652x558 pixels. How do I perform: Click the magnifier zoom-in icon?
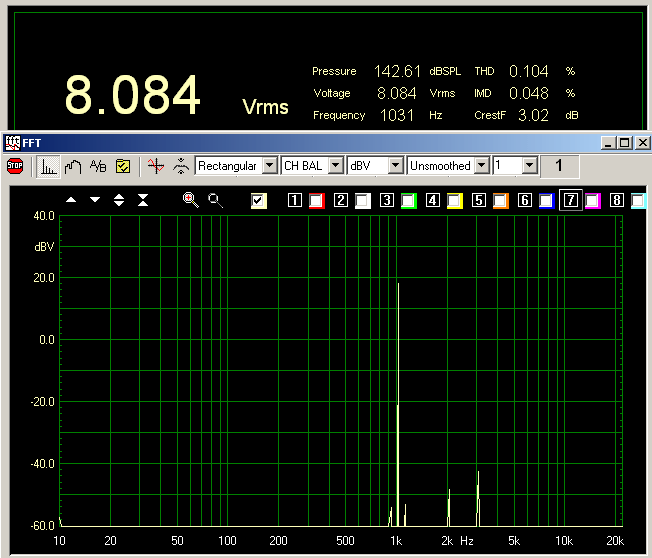[190, 200]
